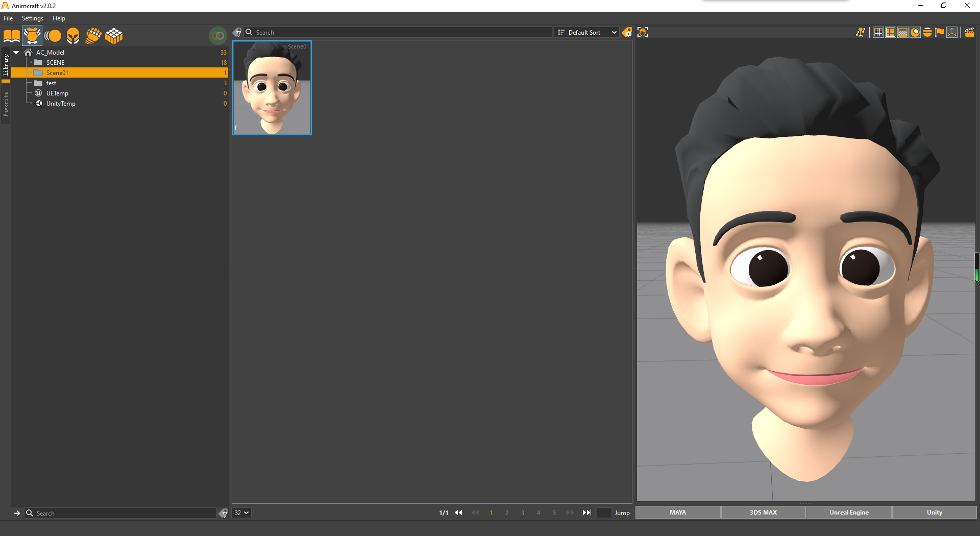Toggle striped sphere shading icon
The width and height of the screenshot is (980, 536).
[x=927, y=32]
